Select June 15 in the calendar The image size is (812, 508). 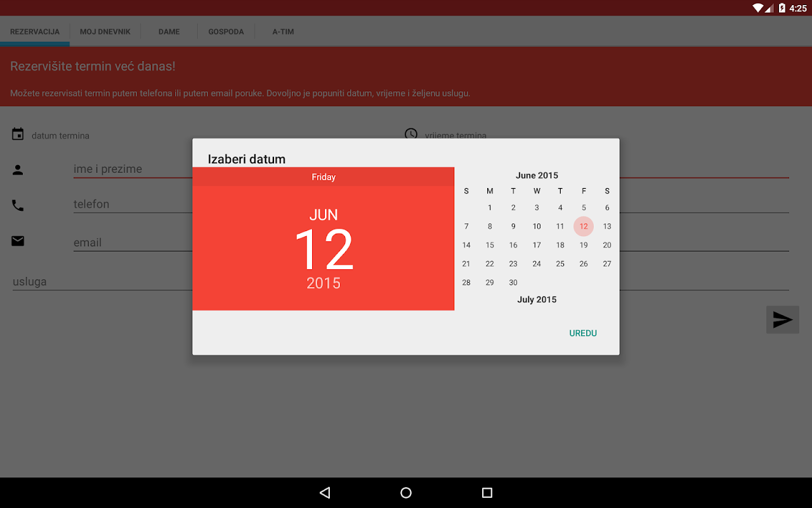490,245
